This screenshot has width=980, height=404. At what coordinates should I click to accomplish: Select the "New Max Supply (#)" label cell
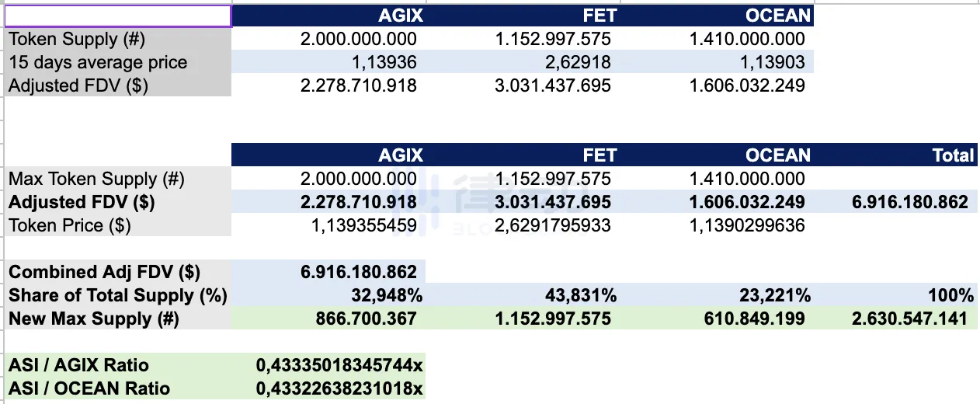pyautogui.click(x=93, y=319)
